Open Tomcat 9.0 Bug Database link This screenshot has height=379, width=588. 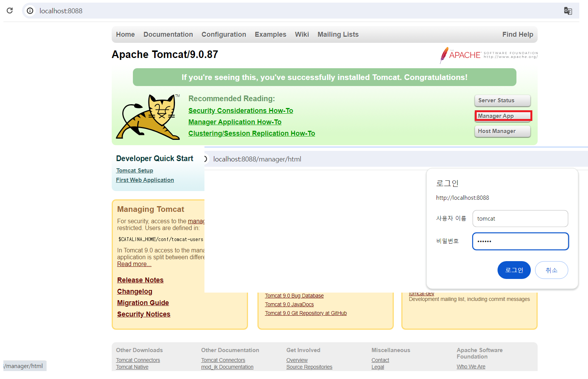294,296
